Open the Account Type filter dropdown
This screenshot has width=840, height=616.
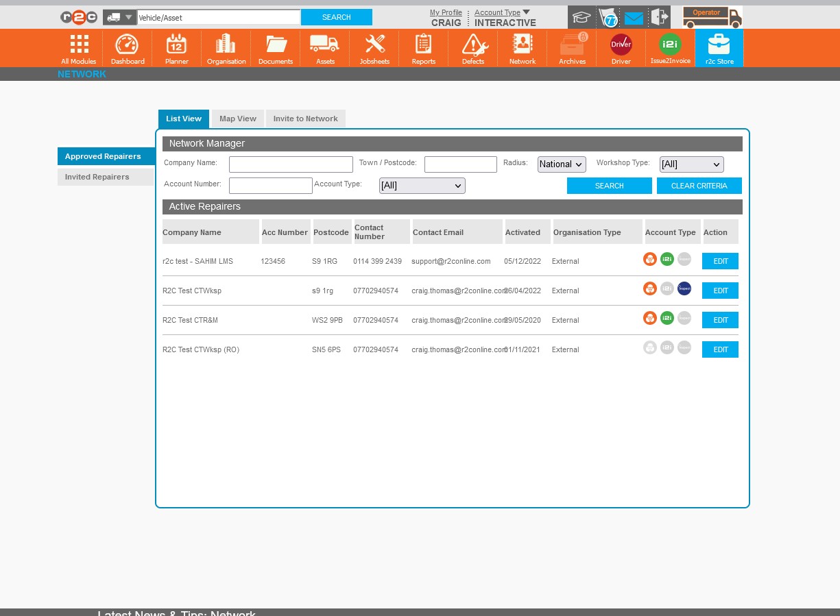[422, 186]
